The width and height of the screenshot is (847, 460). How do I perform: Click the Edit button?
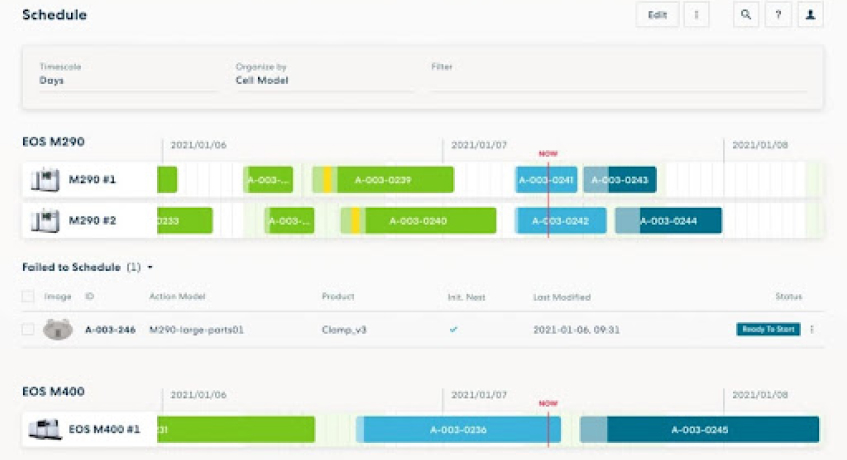657,15
